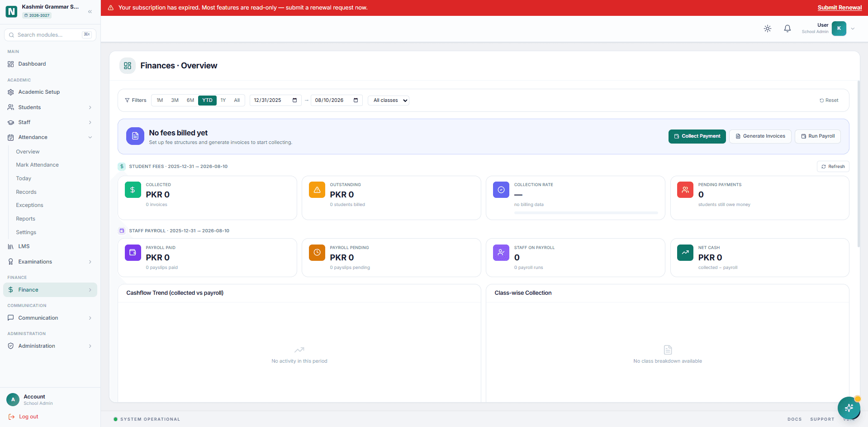Click the Submit Renewal link
Image resolution: width=868 pixels, height=427 pixels.
coord(840,8)
